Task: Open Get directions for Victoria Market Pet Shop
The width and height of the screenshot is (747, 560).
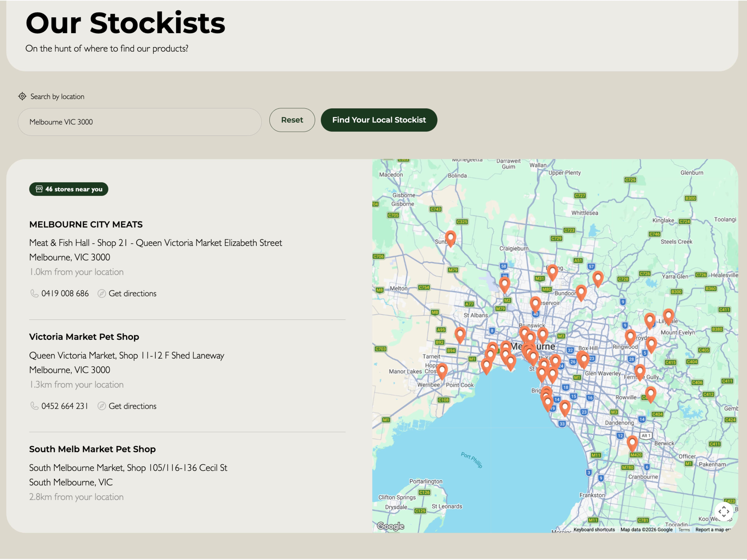Action: [x=132, y=406]
